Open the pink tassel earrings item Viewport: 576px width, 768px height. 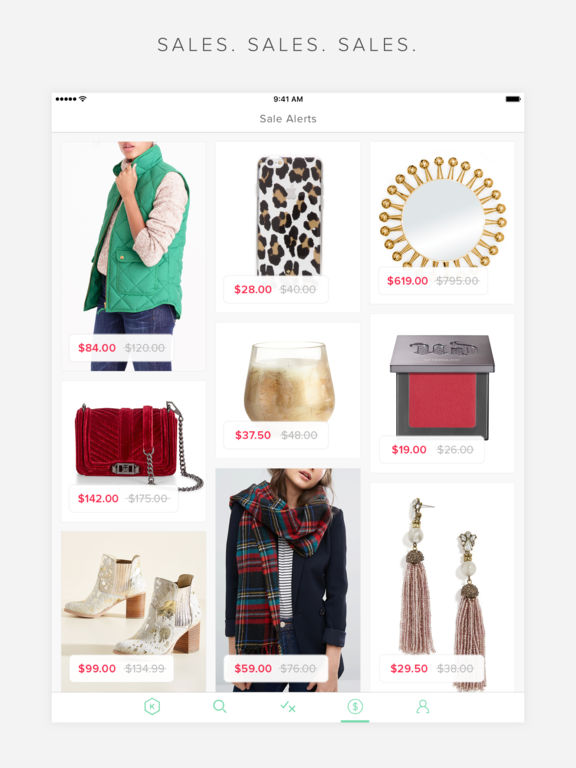click(442, 587)
